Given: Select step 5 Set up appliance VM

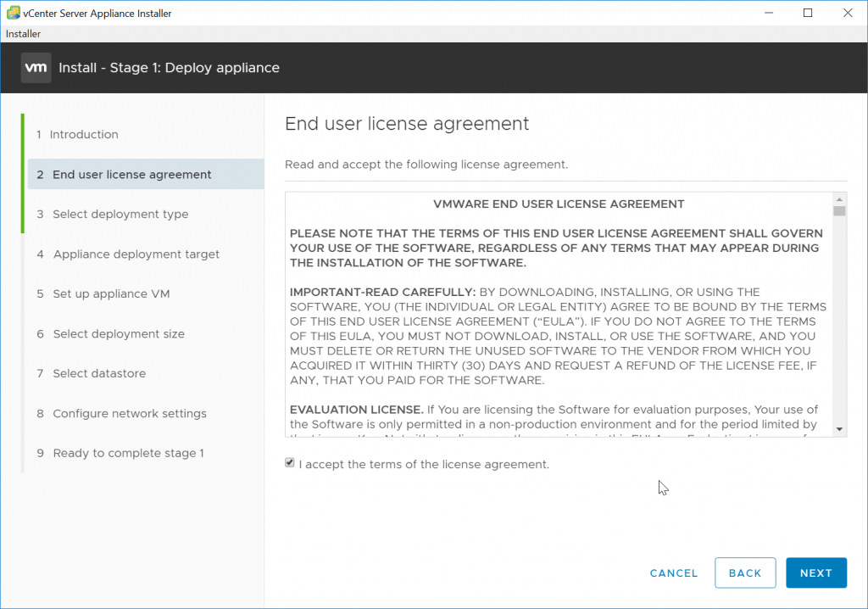Looking at the screenshot, I should pyautogui.click(x=103, y=294).
